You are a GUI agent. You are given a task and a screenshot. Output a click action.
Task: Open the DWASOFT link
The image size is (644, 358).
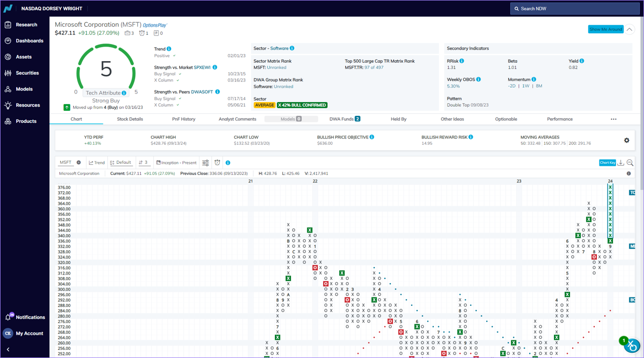pyautogui.click(x=202, y=92)
